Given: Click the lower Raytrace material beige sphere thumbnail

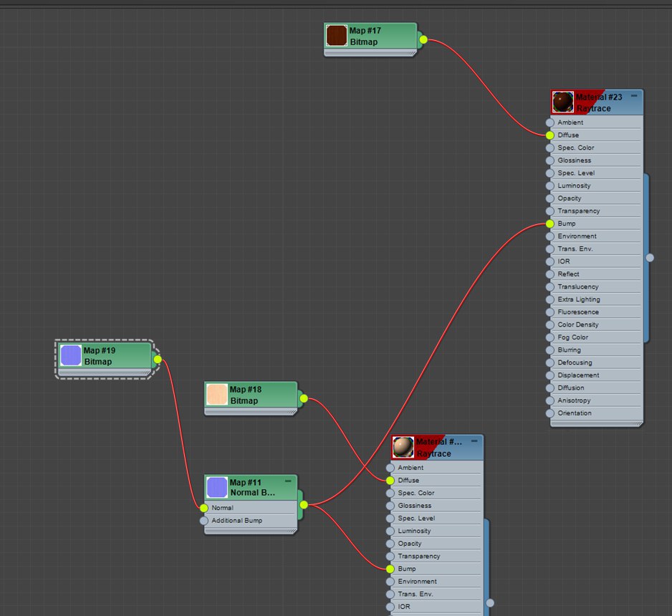Looking at the screenshot, I should click(x=403, y=447).
